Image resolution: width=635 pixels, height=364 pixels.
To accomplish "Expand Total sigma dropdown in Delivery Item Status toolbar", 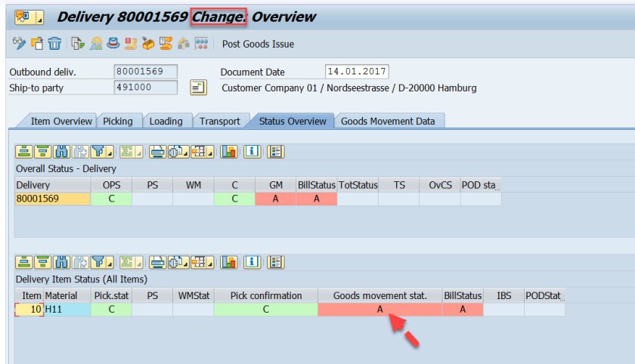I will [139, 263].
